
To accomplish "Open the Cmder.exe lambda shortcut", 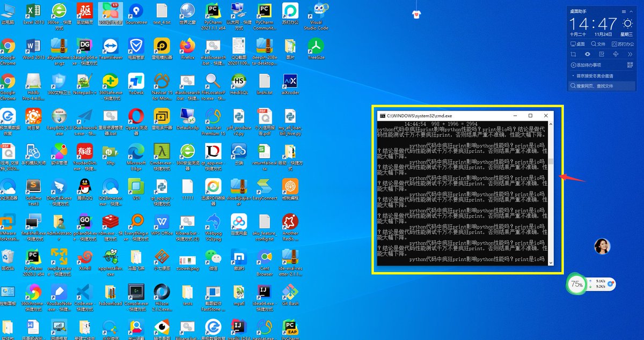I will coord(162,156).
